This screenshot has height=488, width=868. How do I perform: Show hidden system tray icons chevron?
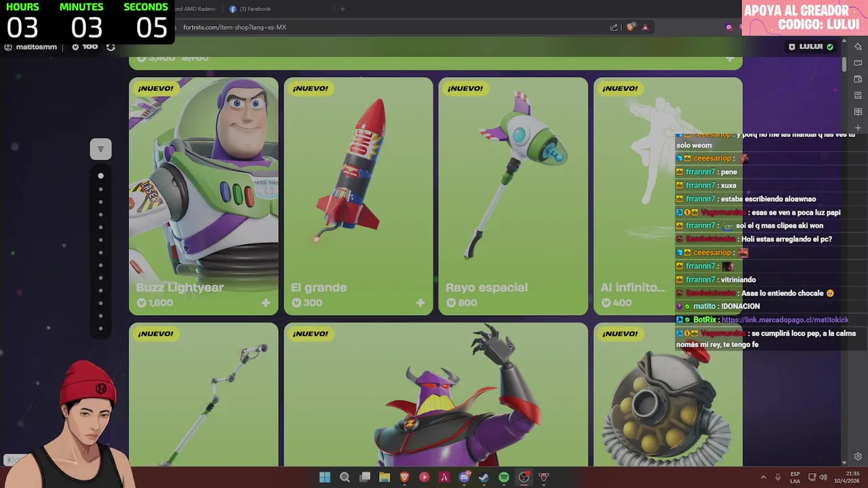click(x=763, y=477)
